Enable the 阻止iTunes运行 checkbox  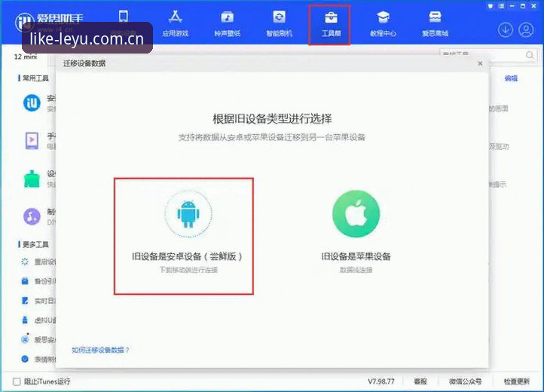(x=17, y=381)
